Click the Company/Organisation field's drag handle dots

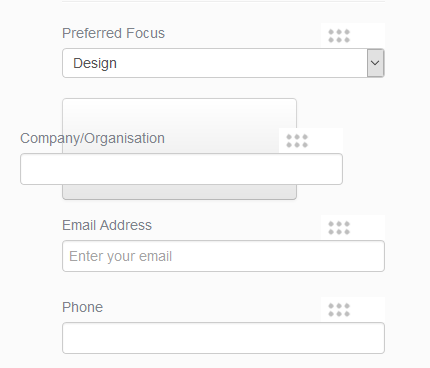tap(297, 141)
